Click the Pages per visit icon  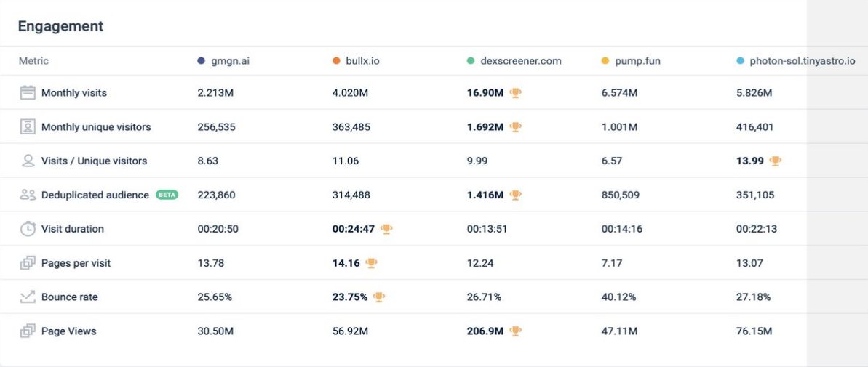tap(28, 263)
